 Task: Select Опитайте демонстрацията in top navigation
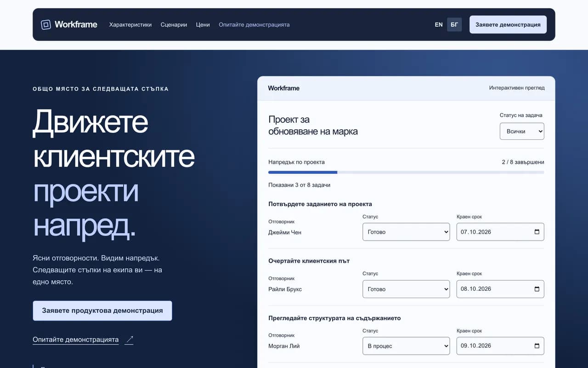point(254,24)
